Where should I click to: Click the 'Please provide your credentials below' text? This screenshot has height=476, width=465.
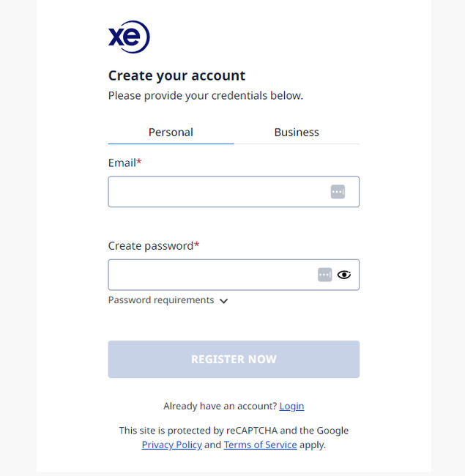coord(205,95)
